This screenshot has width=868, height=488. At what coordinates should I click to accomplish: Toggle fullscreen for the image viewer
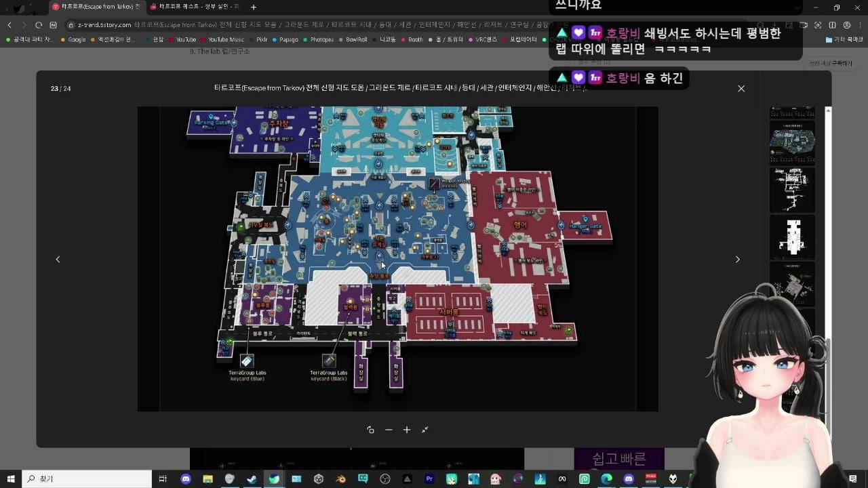tap(425, 430)
